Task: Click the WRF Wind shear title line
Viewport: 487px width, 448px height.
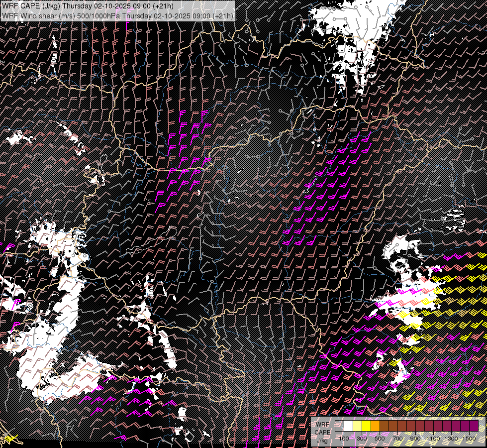Action: click(x=118, y=15)
